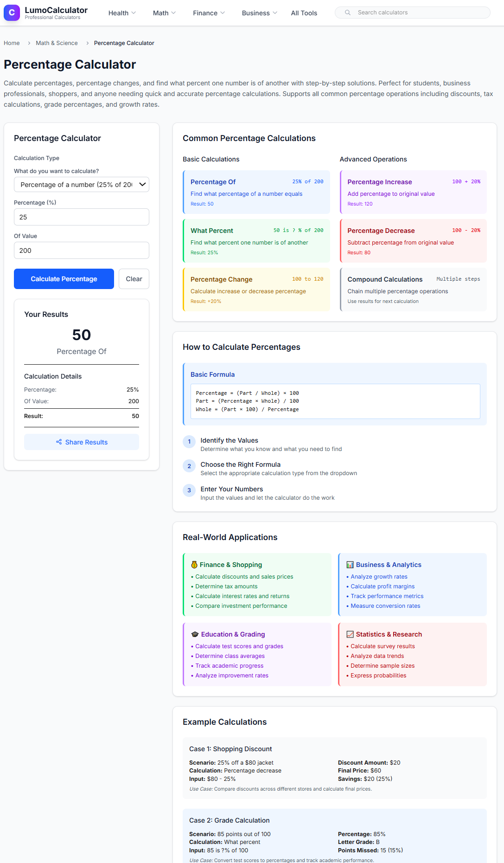Open All Tools page
Screen dimensions: 504x863
point(304,13)
